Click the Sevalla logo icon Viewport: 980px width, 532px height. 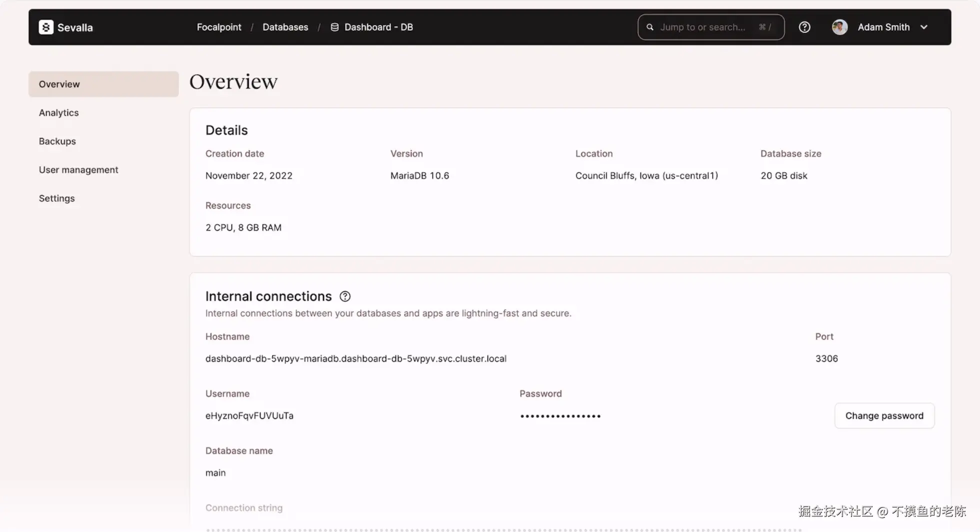pos(46,27)
